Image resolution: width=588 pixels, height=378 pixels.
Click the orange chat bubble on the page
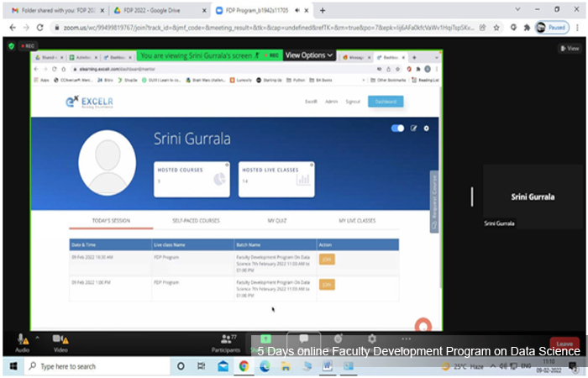(x=423, y=324)
